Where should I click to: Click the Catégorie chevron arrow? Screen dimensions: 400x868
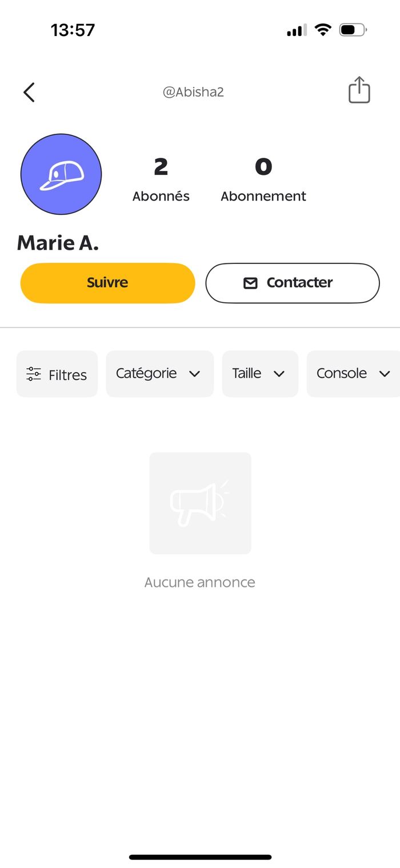(x=194, y=374)
